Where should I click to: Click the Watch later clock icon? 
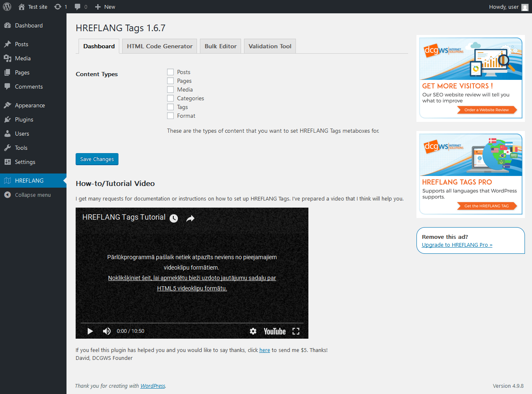174,218
